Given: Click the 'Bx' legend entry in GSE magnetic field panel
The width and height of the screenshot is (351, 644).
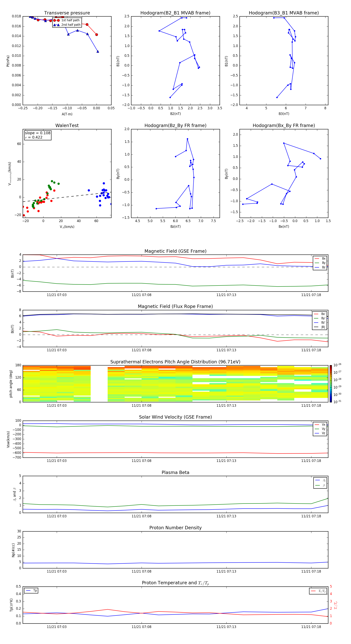Looking at the screenshot, I should click(320, 259).
